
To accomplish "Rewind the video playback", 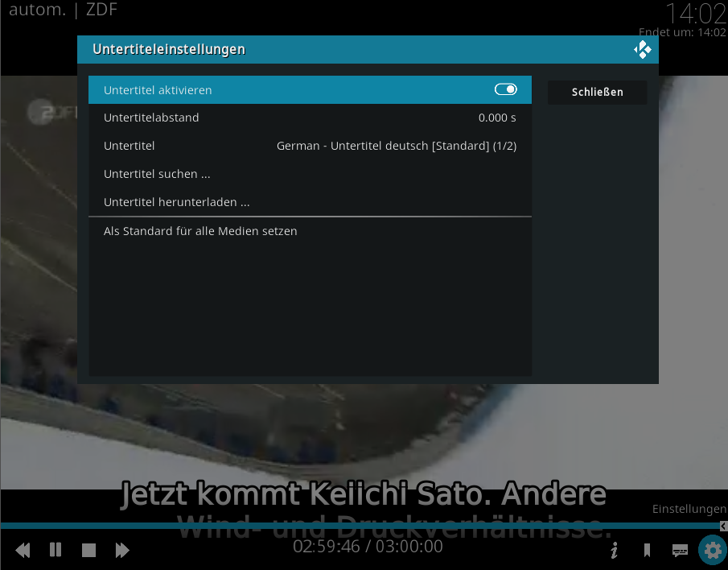I will coord(23,550).
